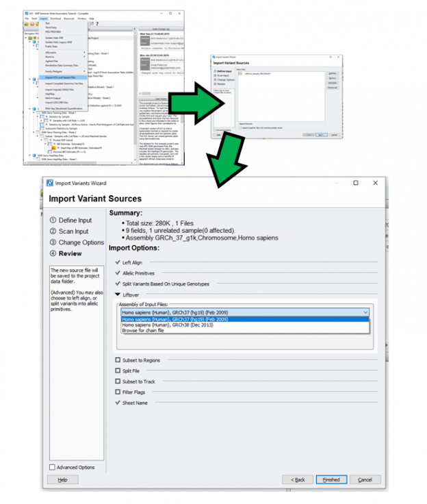The image size is (427, 504).
Task: Select the Review step in large wizard
Action: tap(66, 253)
